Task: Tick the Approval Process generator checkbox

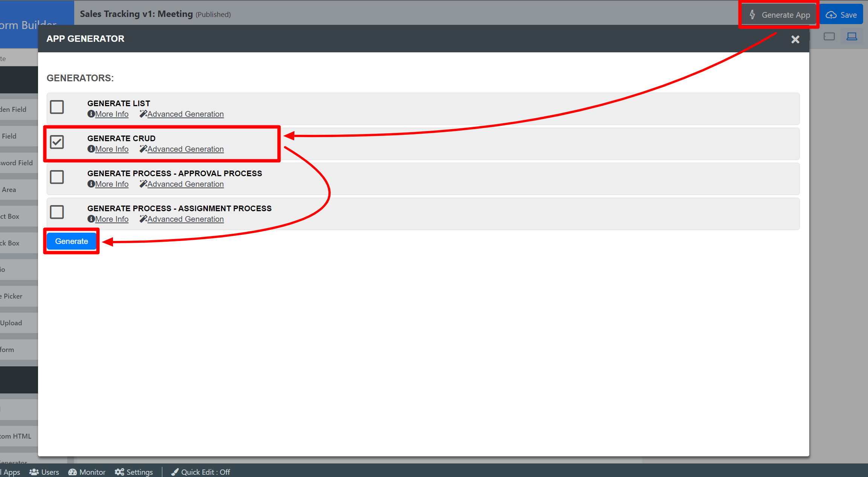Action: 57,177
